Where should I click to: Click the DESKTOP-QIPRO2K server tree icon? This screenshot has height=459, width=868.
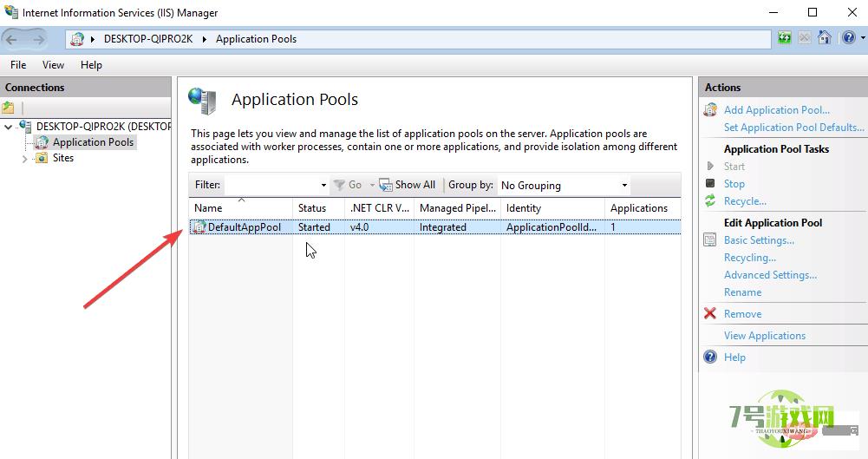(25, 126)
